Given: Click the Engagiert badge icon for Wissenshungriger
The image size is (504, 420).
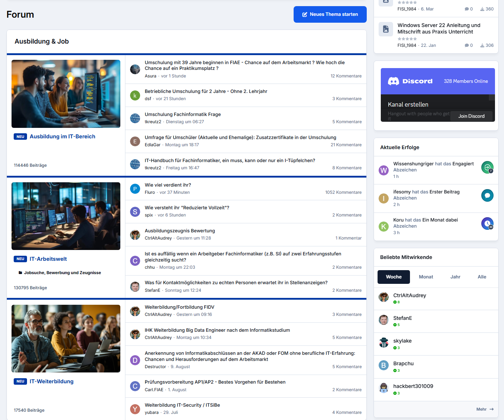Looking at the screenshot, I should click(x=487, y=167).
